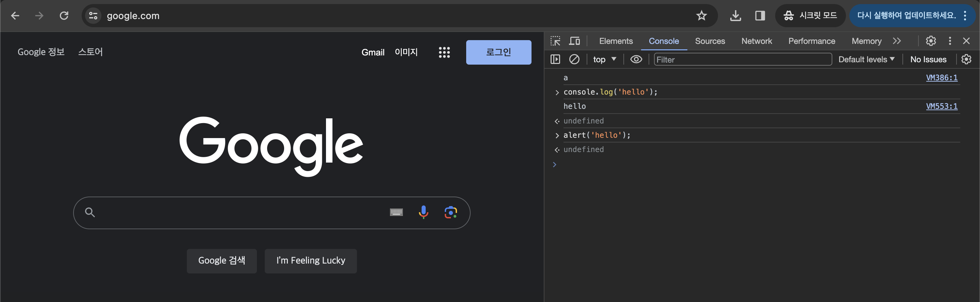Click 'undefined' result below alert entry
The width and height of the screenshot is (980, 302).
point(583,150)
